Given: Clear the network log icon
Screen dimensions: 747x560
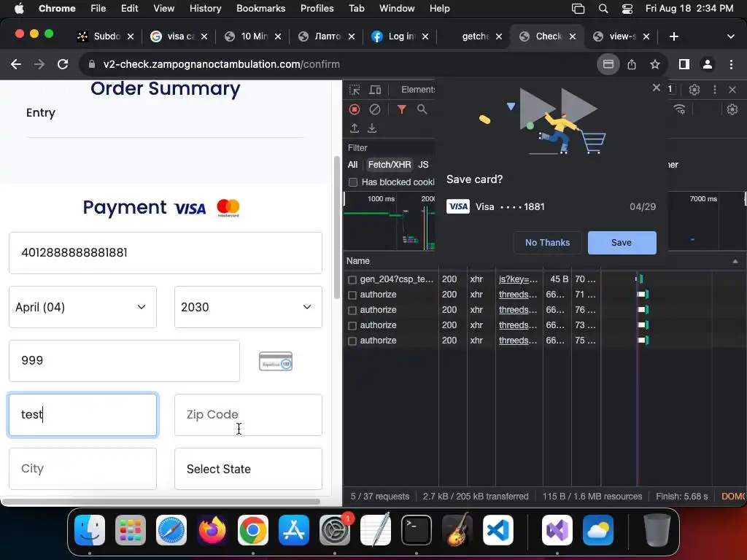Looking at the screenshot, I should tap(375, 109).
